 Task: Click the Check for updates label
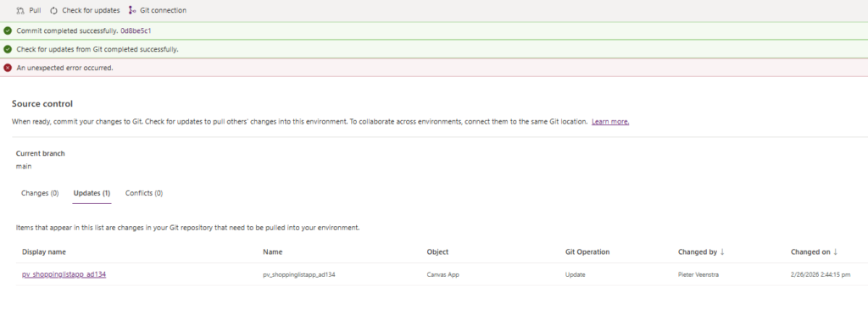[x=91, y=10]
